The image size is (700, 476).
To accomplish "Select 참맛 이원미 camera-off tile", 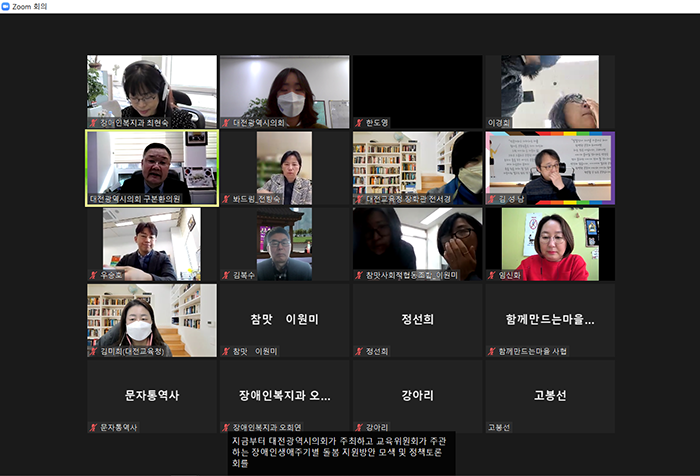I will (284, 320).
